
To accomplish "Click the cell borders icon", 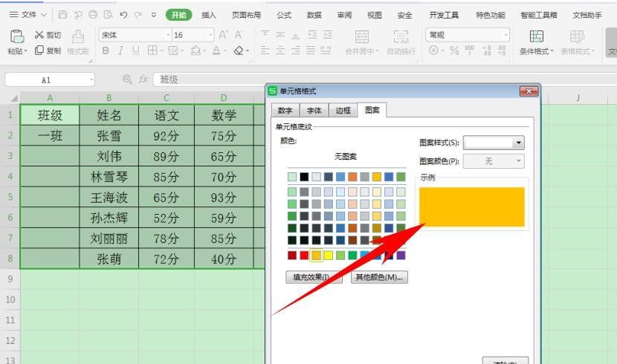I will pos(152,51).
